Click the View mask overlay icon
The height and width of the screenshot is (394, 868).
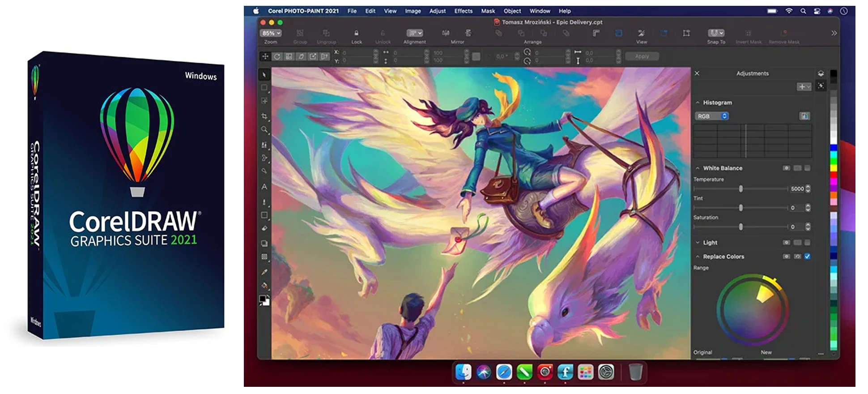coord(641,33)
